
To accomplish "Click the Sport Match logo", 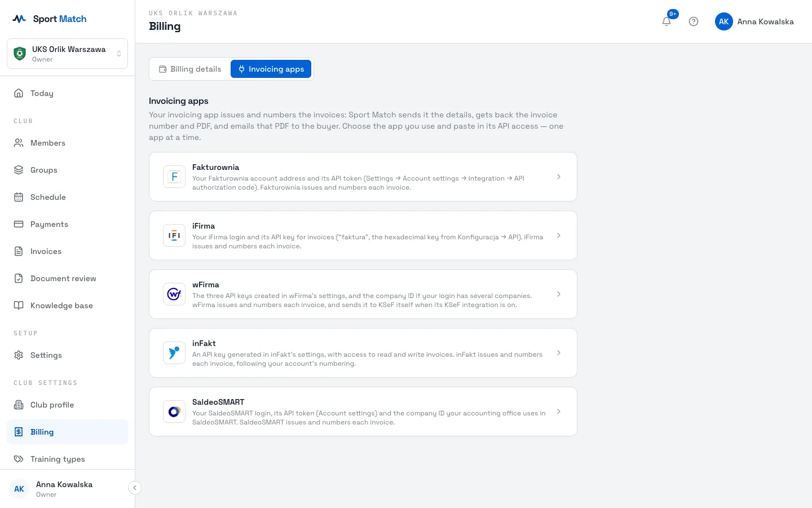I will pos(50,19).
